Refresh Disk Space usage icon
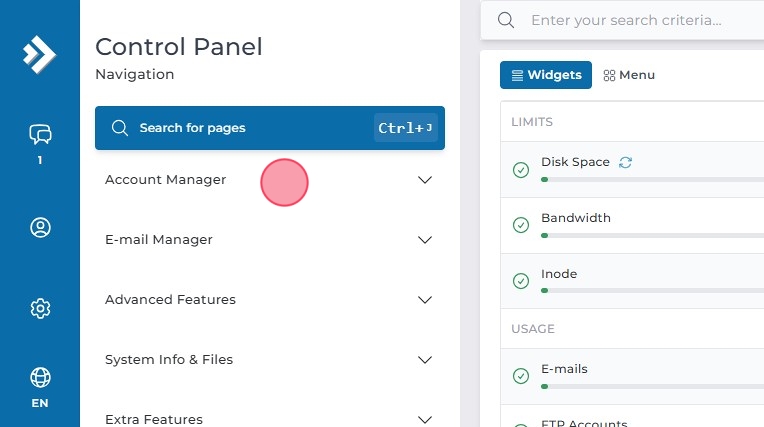This screenshot has width=764, height=427. pos(626,162)
